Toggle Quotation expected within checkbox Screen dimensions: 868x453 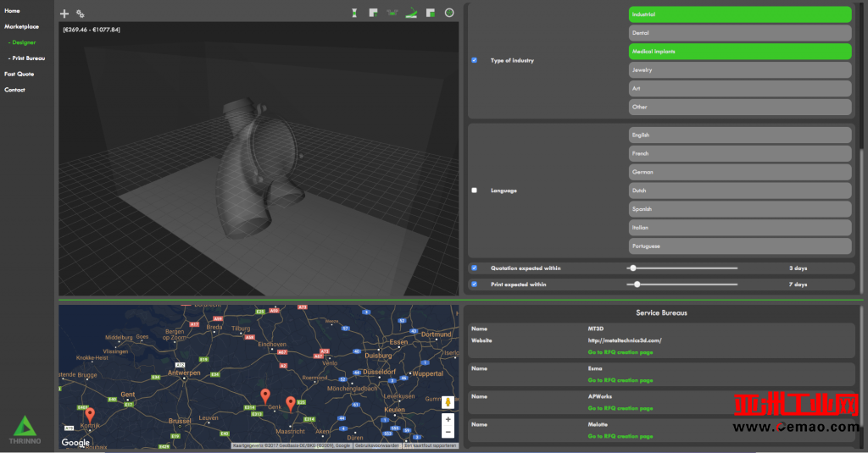click(474, 268)
